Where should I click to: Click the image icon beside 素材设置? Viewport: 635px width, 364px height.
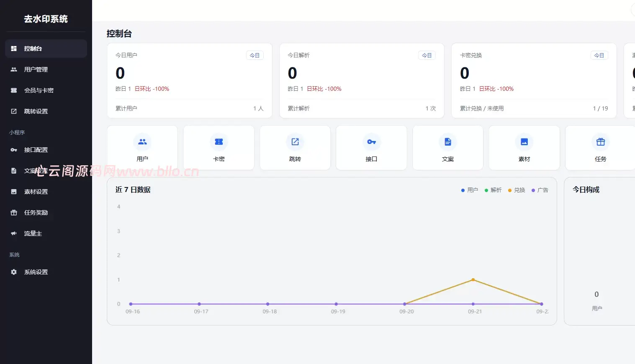tap(14, 192)
